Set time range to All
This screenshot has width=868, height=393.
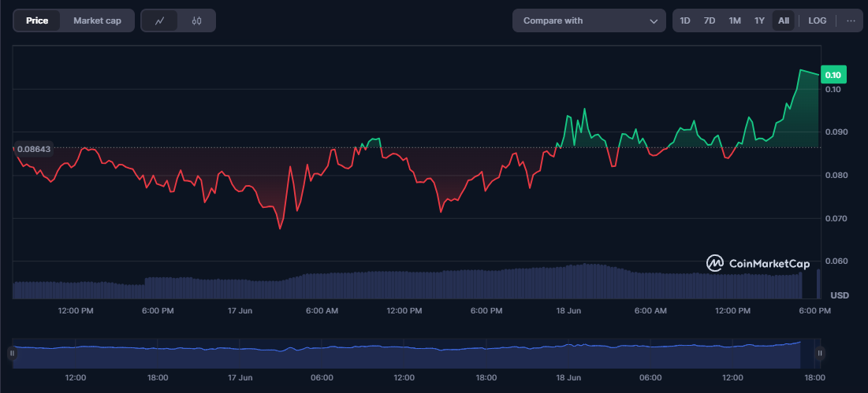point(784,20)
